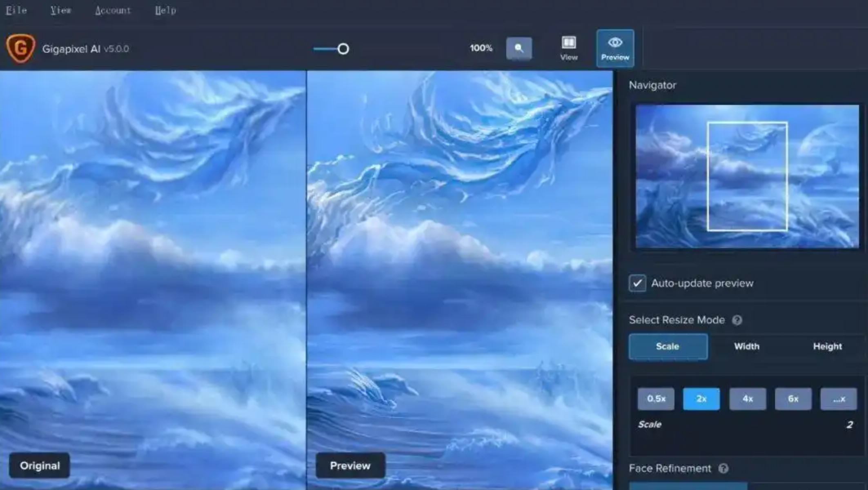Switch resize mode to Width
The image size is (868, 490).
(746, 346)
